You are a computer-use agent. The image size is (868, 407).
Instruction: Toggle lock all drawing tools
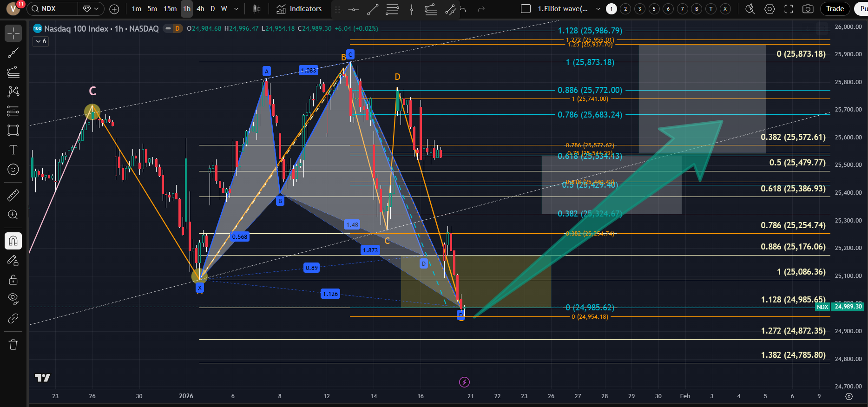coord(13,280)
